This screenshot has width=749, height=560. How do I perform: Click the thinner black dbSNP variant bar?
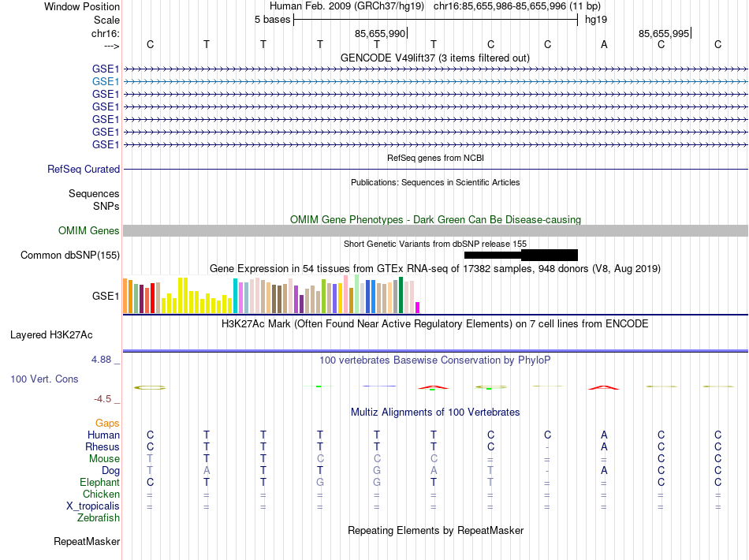[x=493, y=255]
